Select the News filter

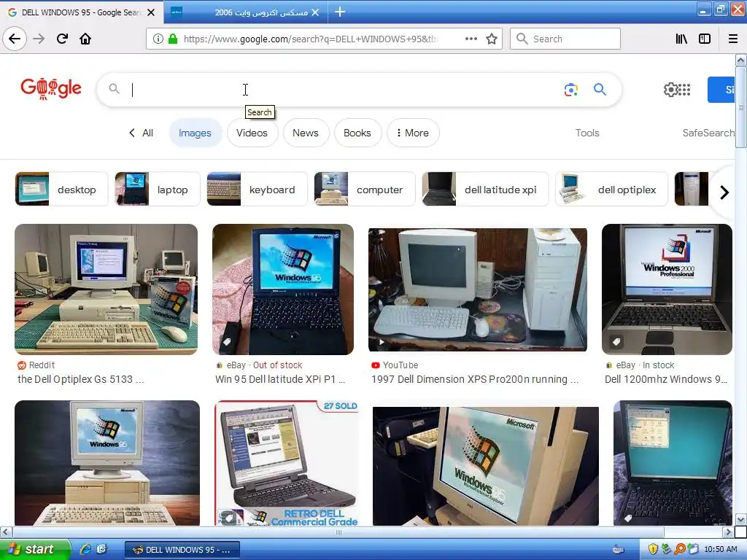306,133
